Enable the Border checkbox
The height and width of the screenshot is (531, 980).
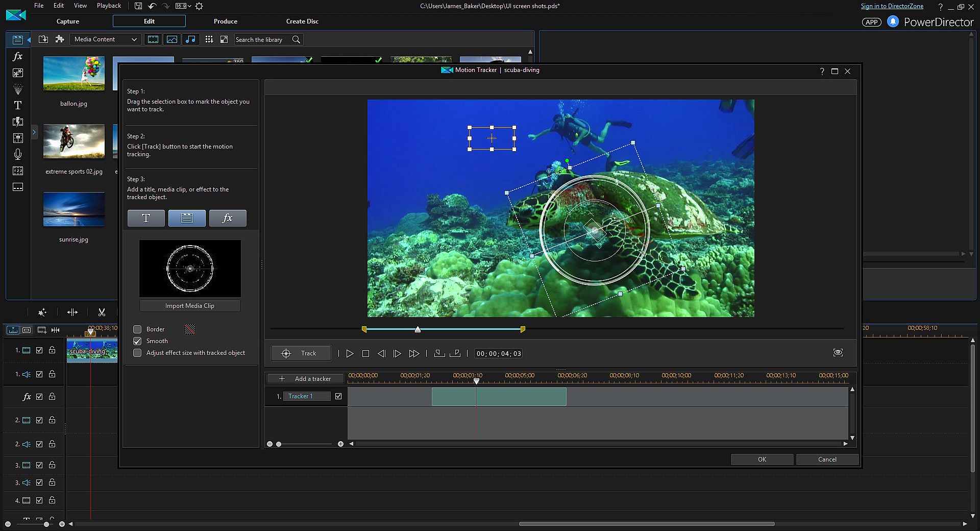point(137,329)
